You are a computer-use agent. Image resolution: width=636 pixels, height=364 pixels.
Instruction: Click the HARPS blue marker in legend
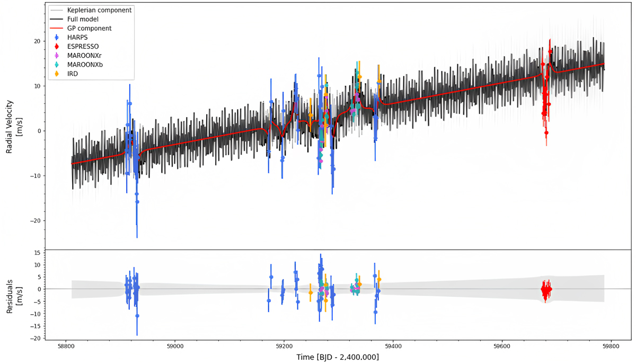[57, 37]
